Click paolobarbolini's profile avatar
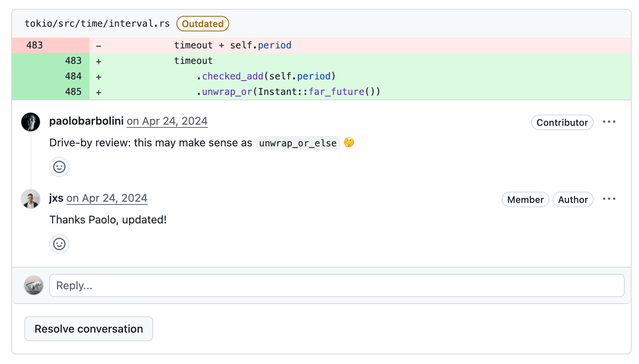This screenshot has width=639, height=364. (31, 122)
